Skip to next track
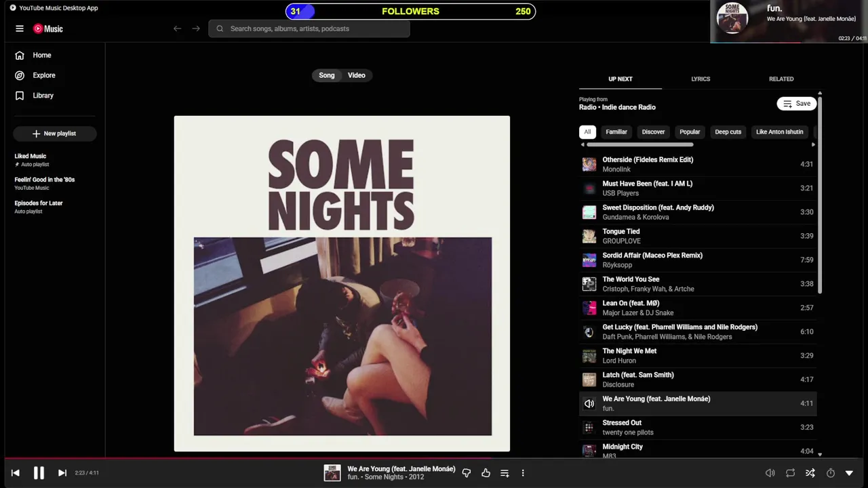 coord(62,473)
